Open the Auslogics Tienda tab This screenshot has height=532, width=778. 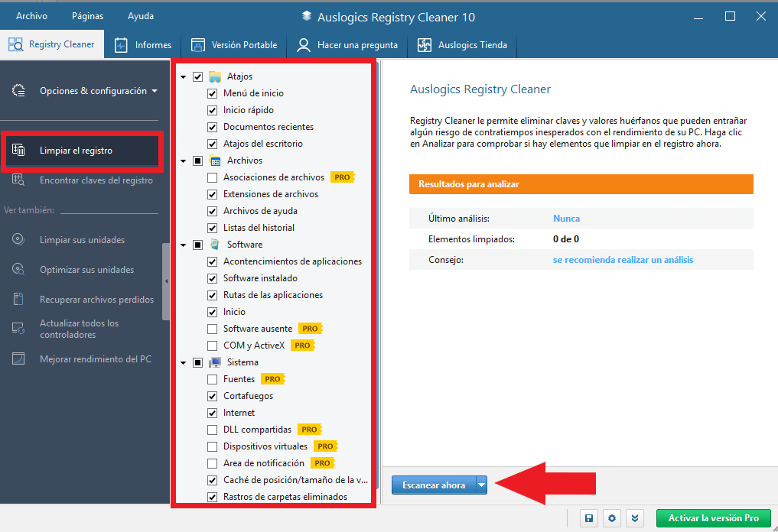(x=462, y=45)
